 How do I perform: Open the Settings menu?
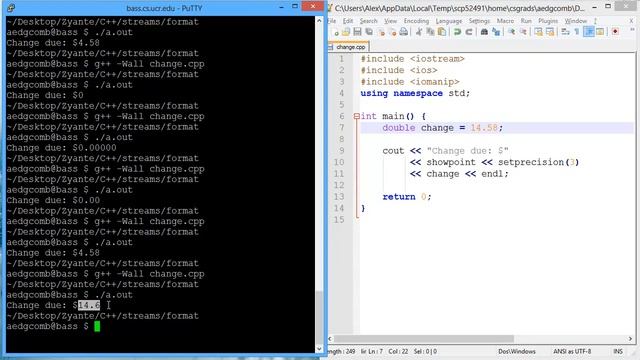[479, 21]
